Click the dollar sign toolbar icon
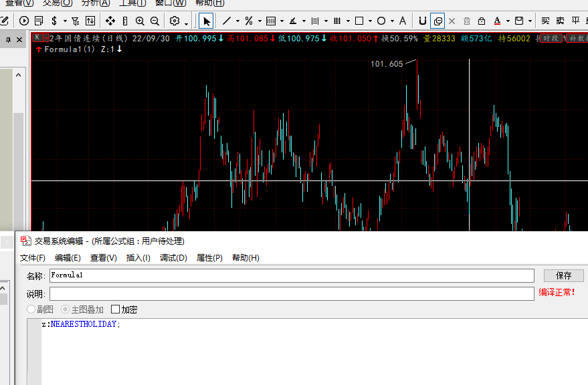Image resolution: width=588 pixels, height=385 pixels. 54,21
